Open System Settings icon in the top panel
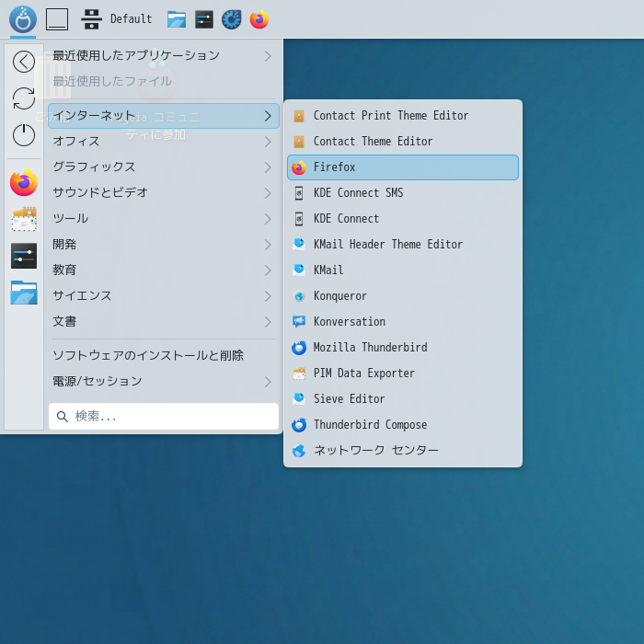Image resolution: width=644 pixels, height=644 pixels. point(204,19)
